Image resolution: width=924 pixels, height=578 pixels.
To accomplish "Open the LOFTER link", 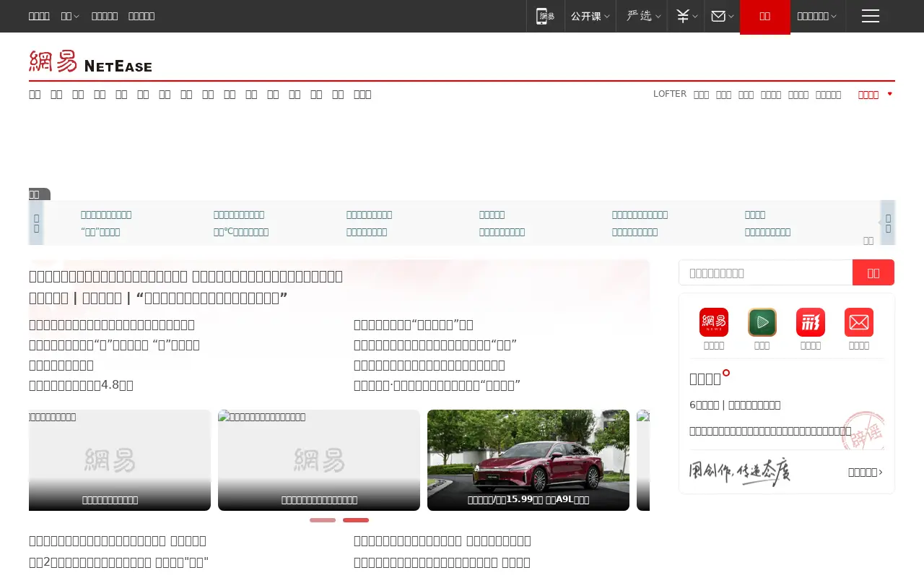I will tap(670, 94).
